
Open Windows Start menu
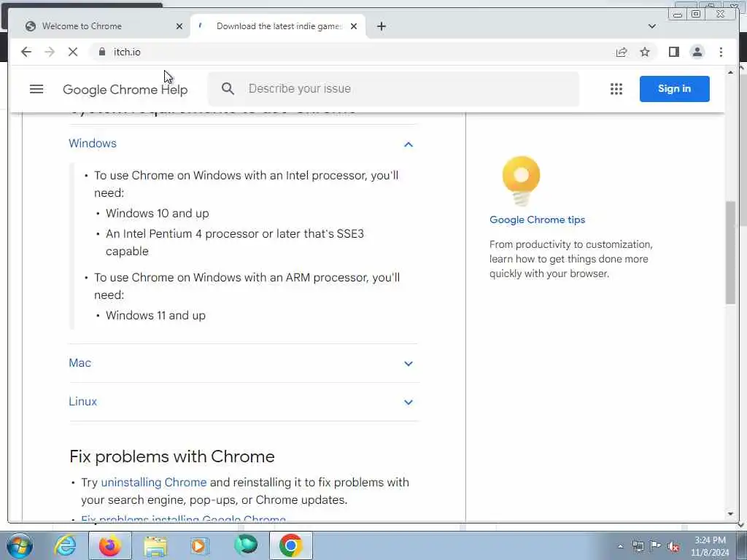point(20,545)
